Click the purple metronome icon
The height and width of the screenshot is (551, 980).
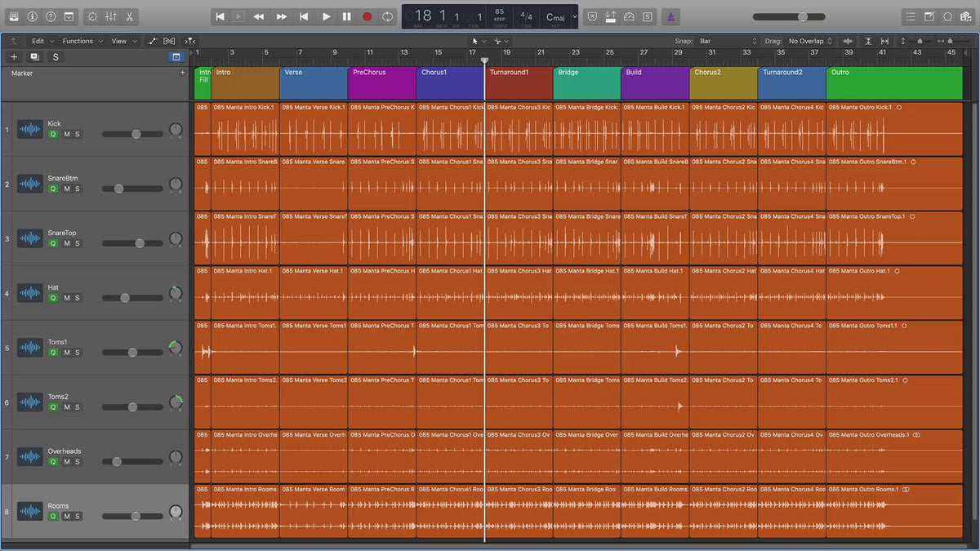(670, 16)
